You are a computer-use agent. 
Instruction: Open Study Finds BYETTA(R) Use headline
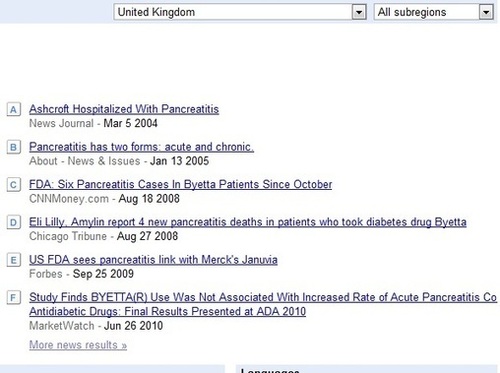pyautogui.click(x=263, y=304)
